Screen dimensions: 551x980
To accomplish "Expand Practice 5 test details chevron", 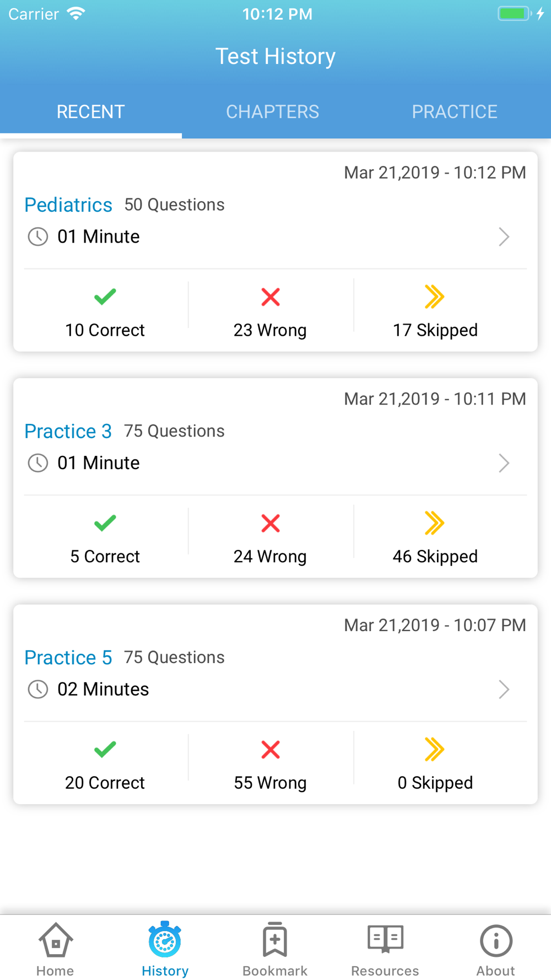I will tap(504, 690).
